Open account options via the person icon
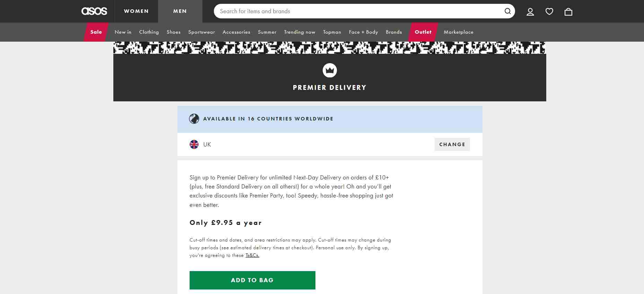The height and width of the screenshot is (294, 644). point(530,11)
